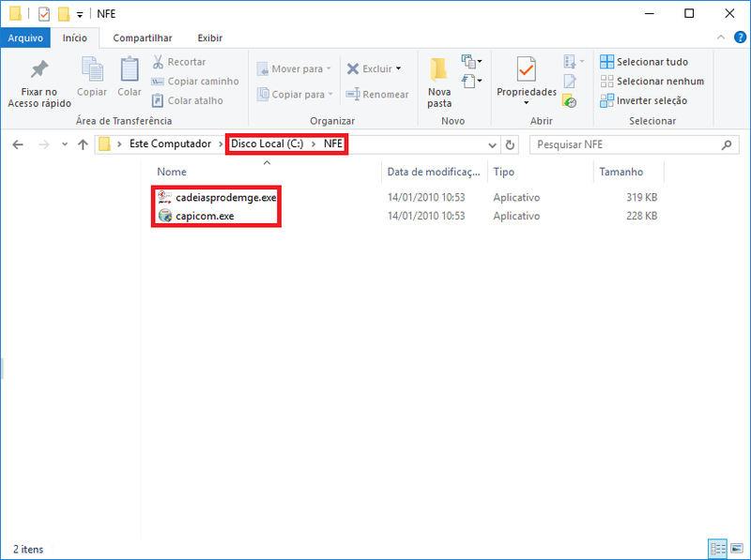The height and width of the screenshot is (560, 751).
Task: Expand the address bar history dropdown
Action: (x=493, y=145)
